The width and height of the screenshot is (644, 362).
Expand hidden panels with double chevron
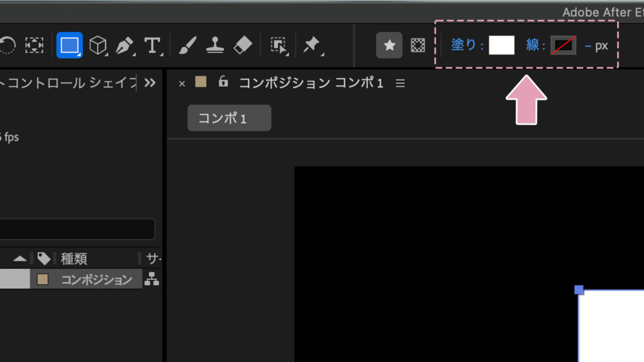pyautogui.click(x=150, y=83)
